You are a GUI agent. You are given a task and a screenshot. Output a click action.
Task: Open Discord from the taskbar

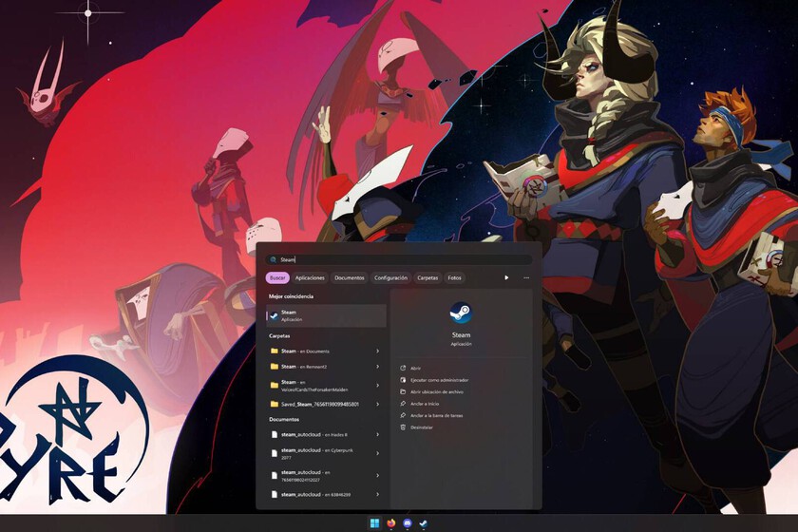[408, 522]
